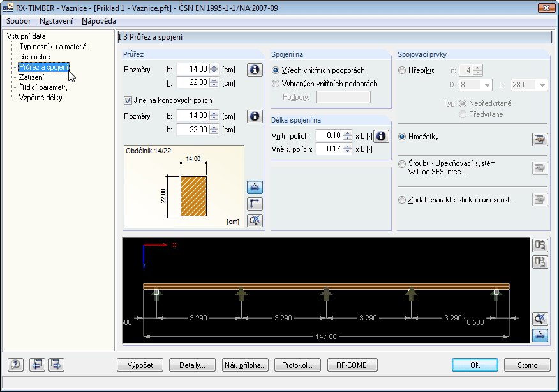Open help via question mark icon

click(x=15, y=365)
